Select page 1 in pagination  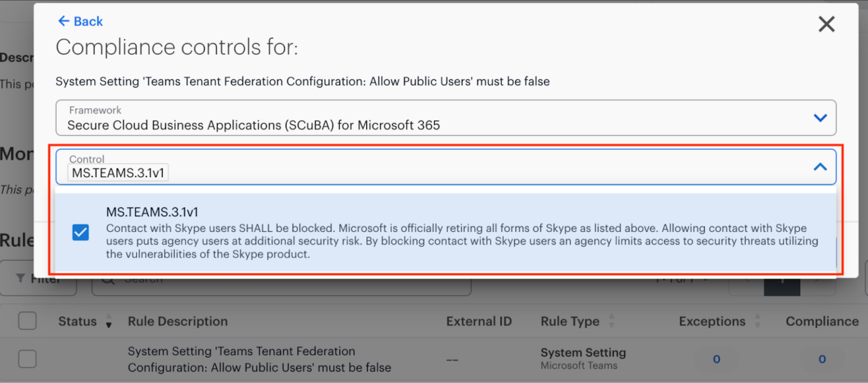pyautogui.click(x=782, y=282)
